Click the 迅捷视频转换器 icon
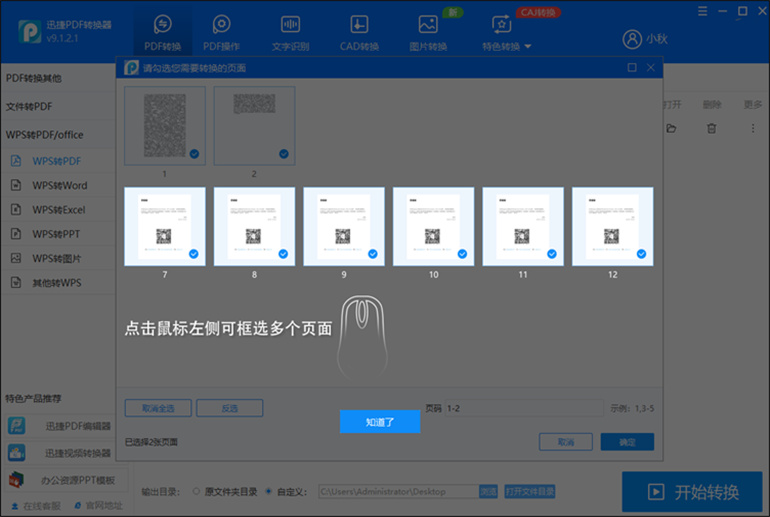 (17, 453)
